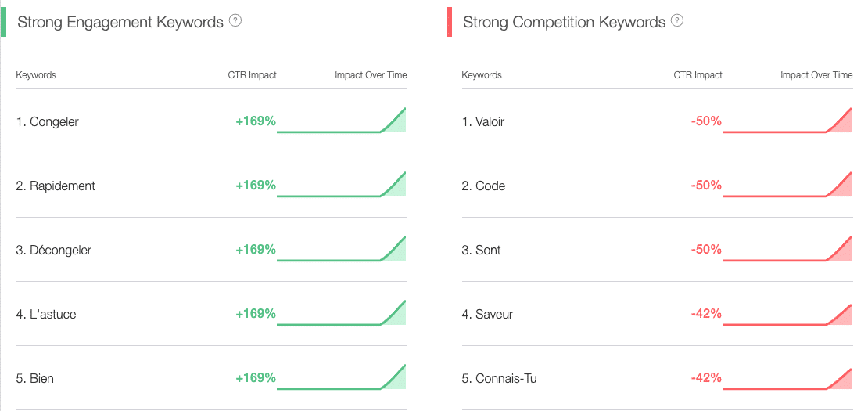
Task: Click the +169% CTR impact for Bien
Action: pos(256,378)
